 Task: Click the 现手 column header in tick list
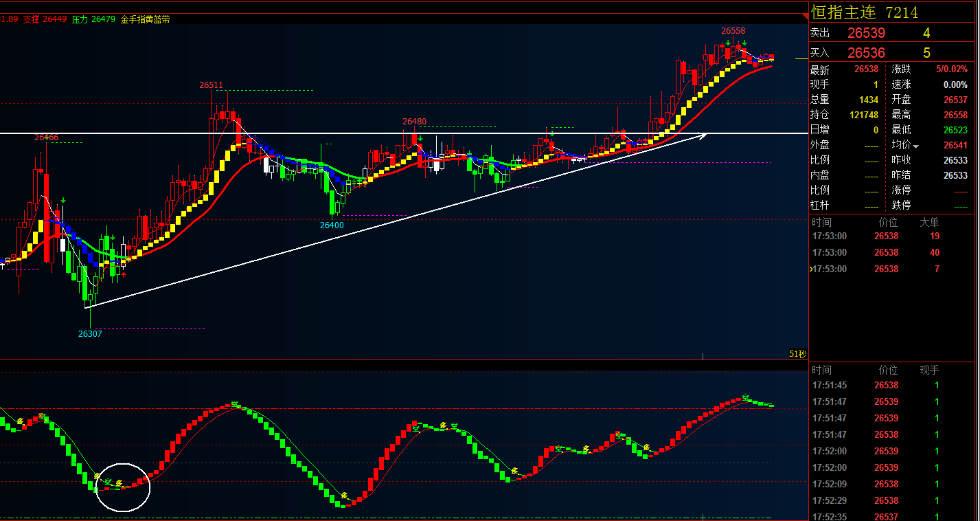(929, 370)
